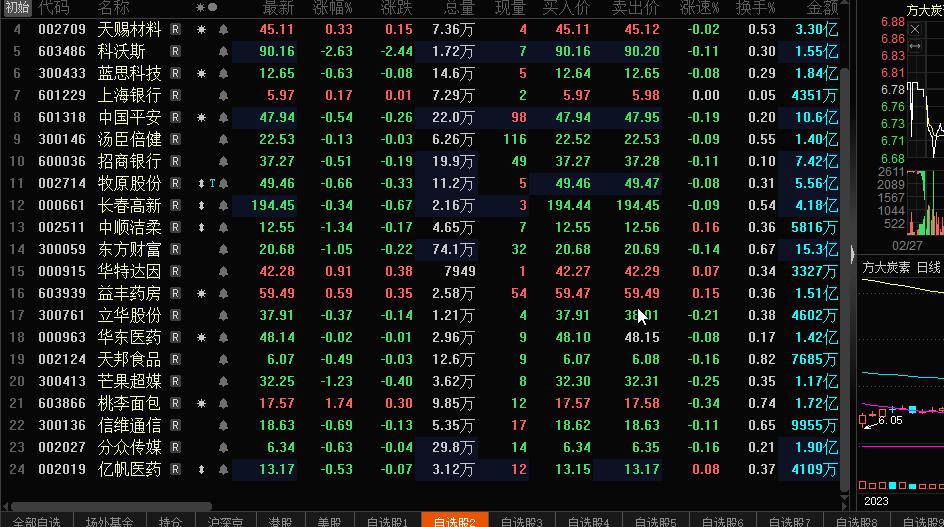Select stock code 603486
The width and height of the screenshot is (944, 527).
click(62, 52)
